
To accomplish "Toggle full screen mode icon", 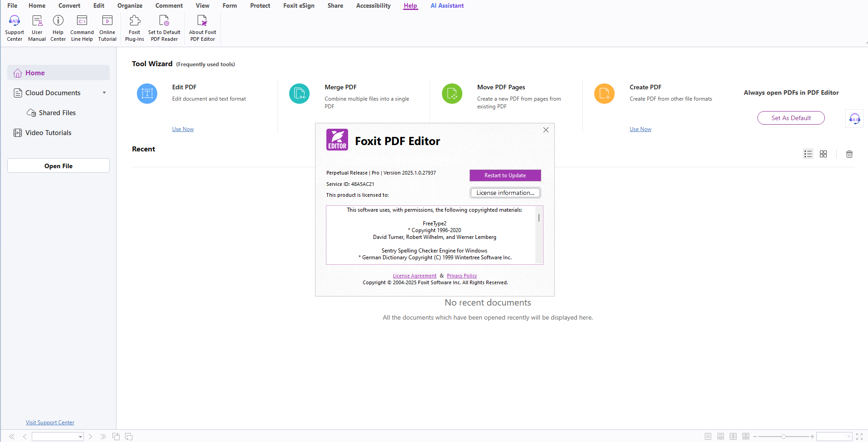I will click(859, 437).
